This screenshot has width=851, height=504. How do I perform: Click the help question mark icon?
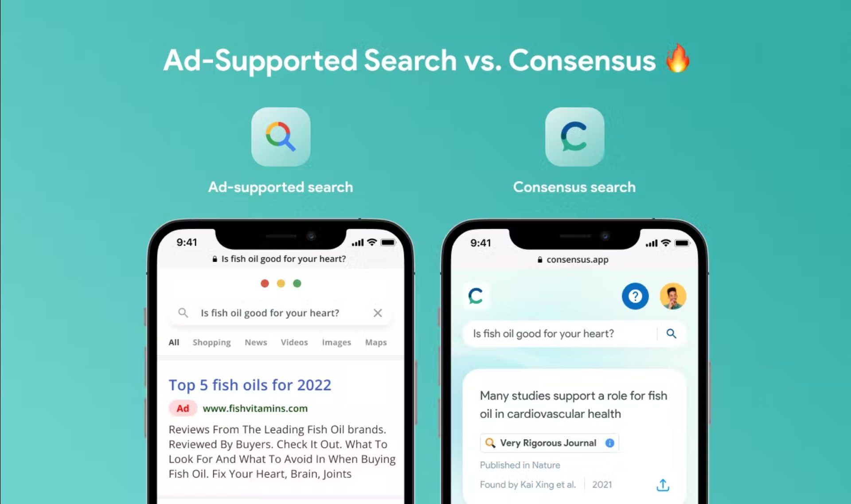pos(635,295)
